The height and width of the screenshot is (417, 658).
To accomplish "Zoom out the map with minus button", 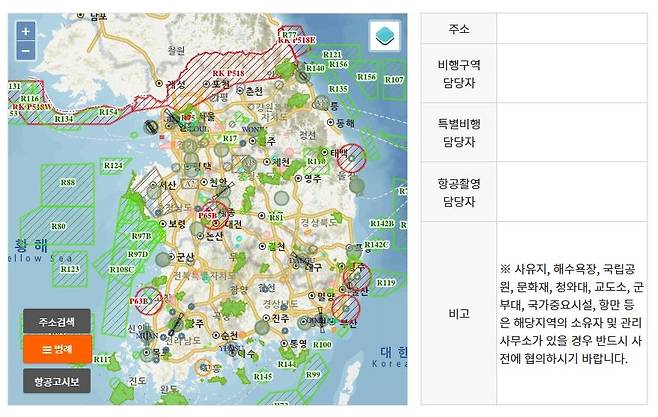I will 26,51.
